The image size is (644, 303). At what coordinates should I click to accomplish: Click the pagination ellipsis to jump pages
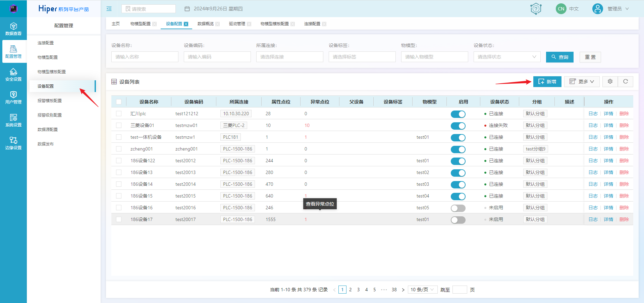click(384, 290)
